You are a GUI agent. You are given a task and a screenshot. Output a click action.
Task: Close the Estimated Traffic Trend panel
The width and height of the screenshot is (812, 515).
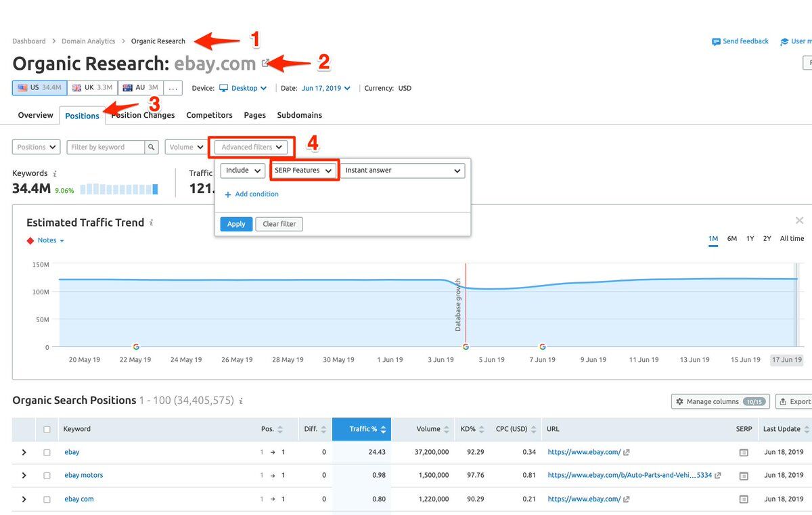pos(799,221)
